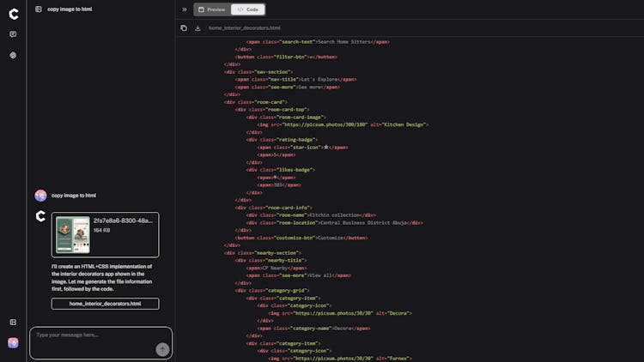Open the globe explore icon in sidebar

pos(13,55)
